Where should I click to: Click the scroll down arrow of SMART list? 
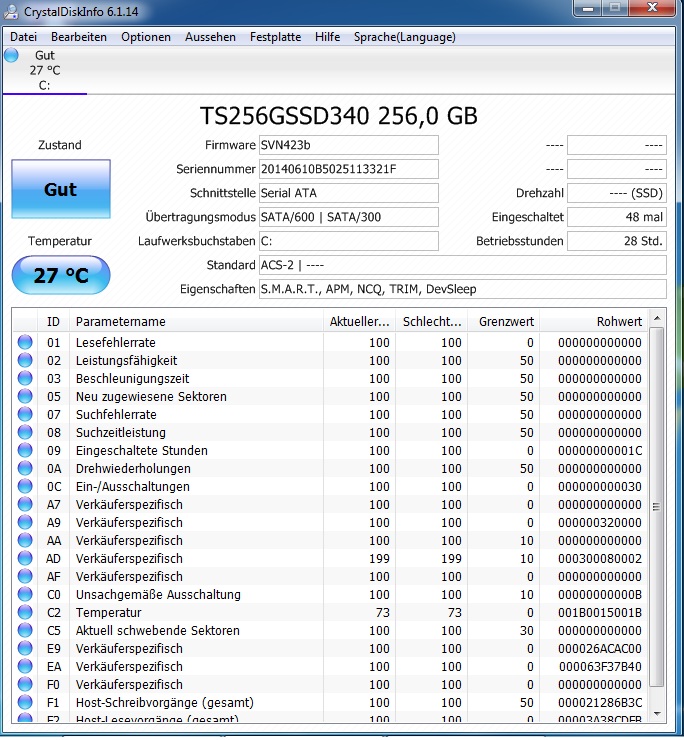pos(657,714)
